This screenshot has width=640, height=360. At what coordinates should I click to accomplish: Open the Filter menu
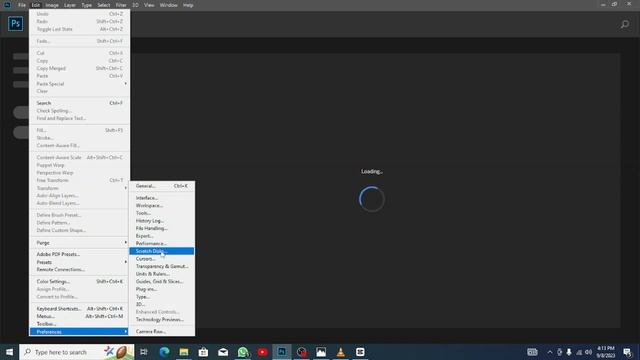tap(121, 5)
